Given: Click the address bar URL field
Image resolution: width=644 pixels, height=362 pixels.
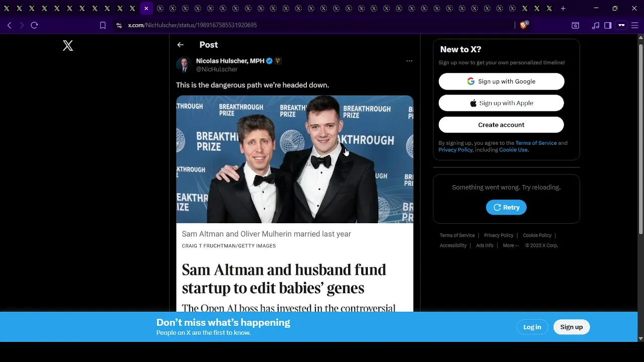Looking at the screenshot, I should pyautogui.click(x=317, y=25).
